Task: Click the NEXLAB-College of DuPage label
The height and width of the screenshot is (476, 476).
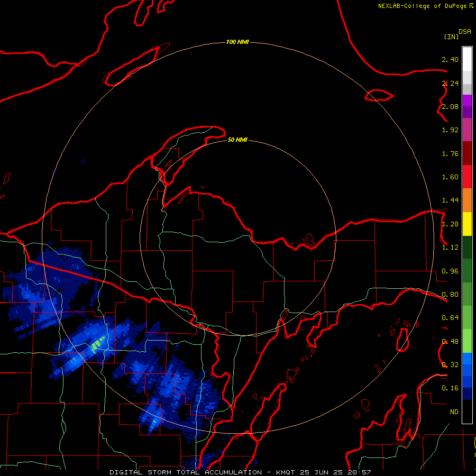Action: click(422, 6)
